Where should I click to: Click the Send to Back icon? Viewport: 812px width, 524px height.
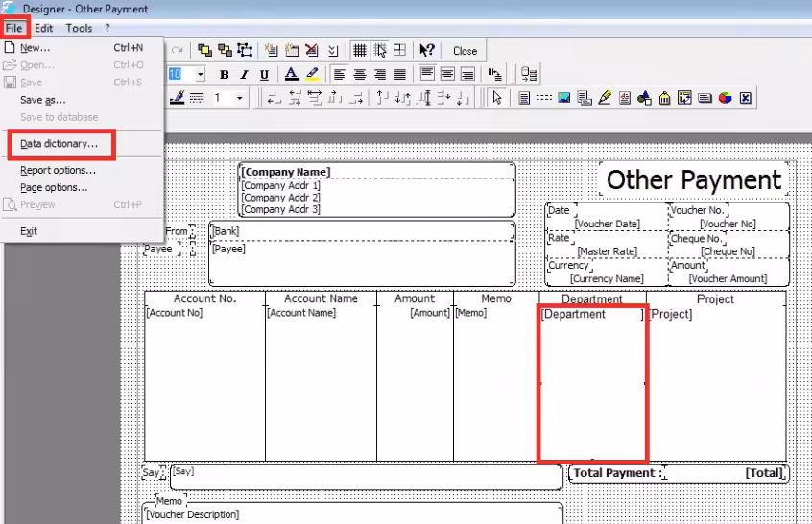pyautogui.click(x=225, y=50)
